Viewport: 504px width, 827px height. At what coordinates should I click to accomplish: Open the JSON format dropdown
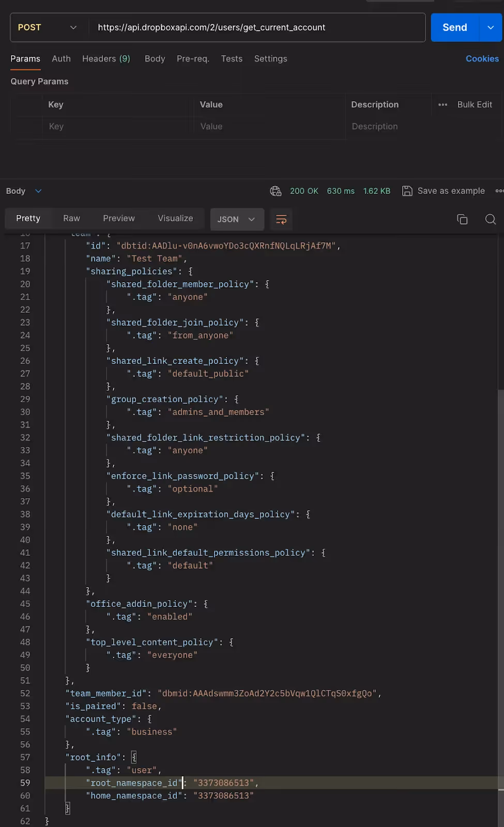pyautogui.click(x=237, y=219)
